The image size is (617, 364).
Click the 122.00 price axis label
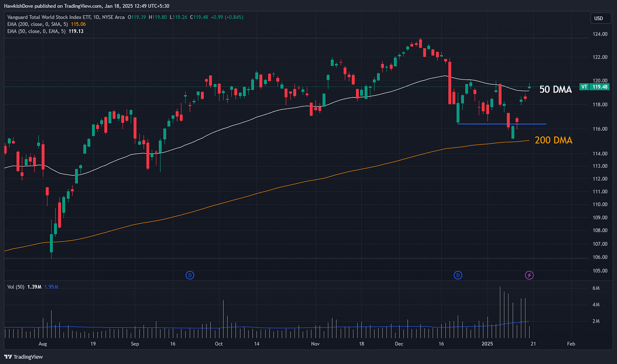click(x=600, y=57)
